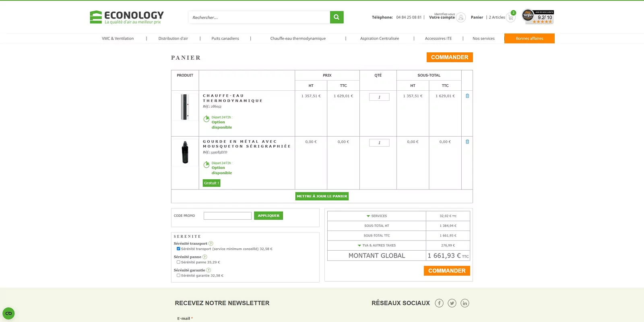Image resolution: width=644 pixels, height=322 pixels.
Task: Click the Sérénité transport help question mark
Action: [x=211, y=243]
